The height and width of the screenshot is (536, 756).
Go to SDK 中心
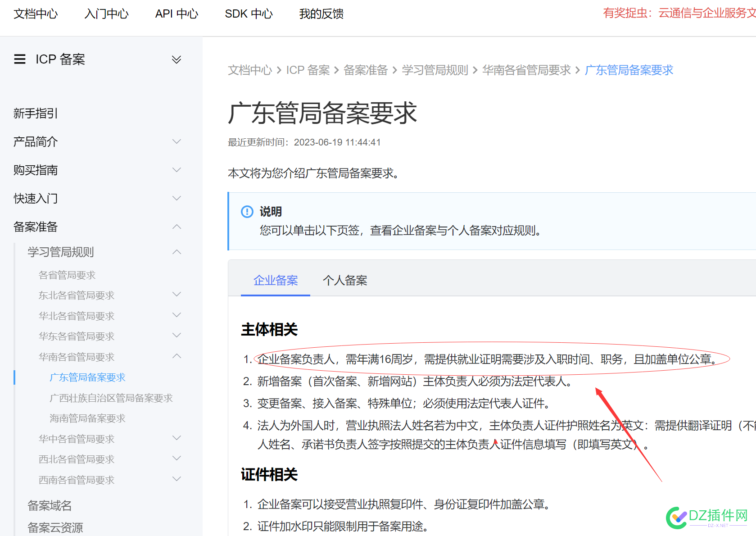[x=249, y=14]
